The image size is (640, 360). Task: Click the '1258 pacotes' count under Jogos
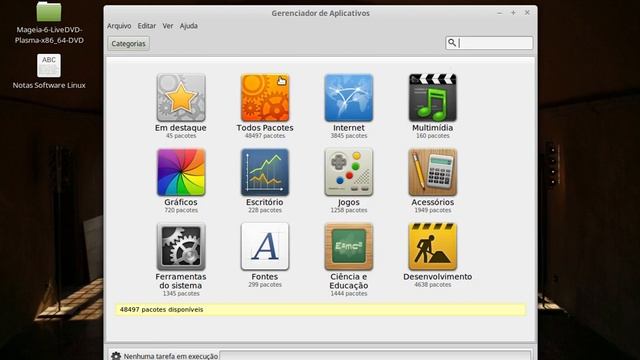click(x=349, y=210)
